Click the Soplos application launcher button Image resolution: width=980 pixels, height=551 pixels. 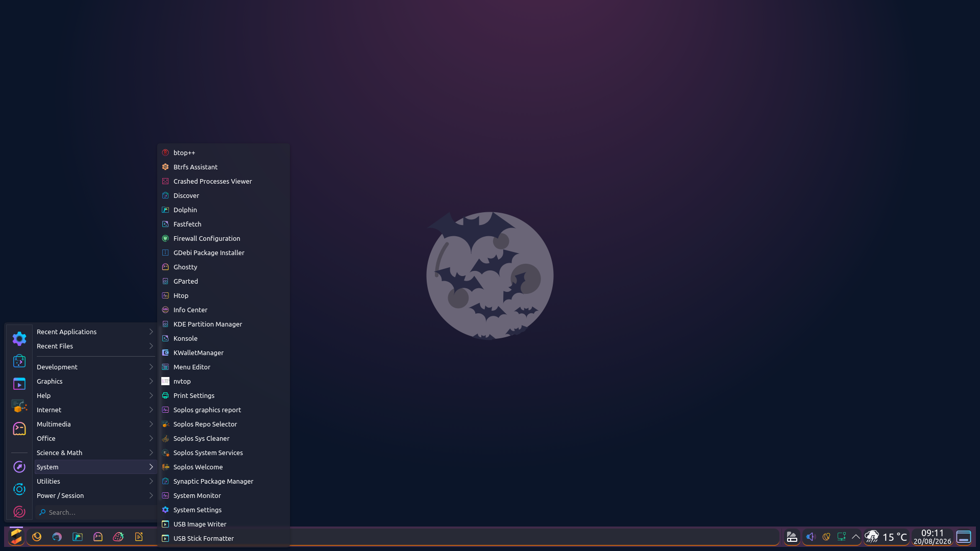pos(16,537)
